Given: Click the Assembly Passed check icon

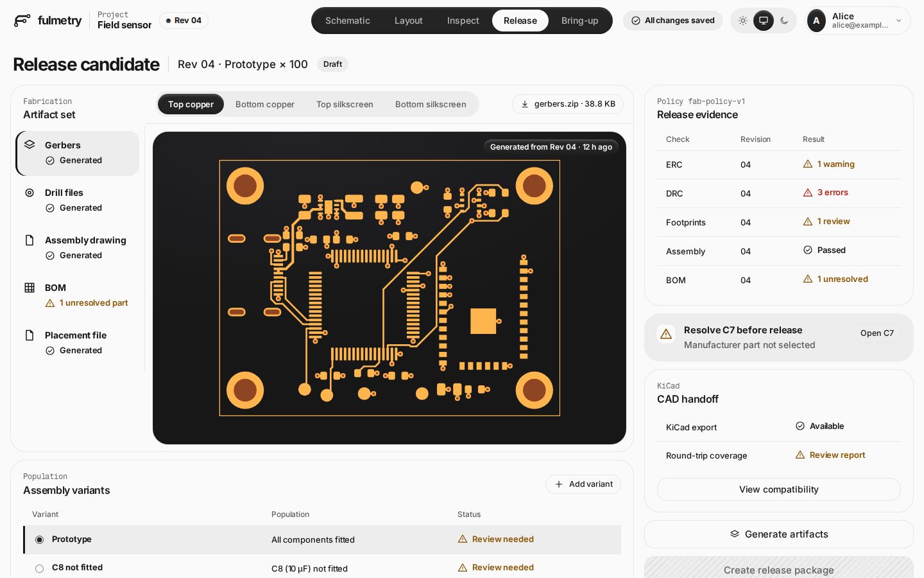Looking at the screenshot, I should [808, 250].
